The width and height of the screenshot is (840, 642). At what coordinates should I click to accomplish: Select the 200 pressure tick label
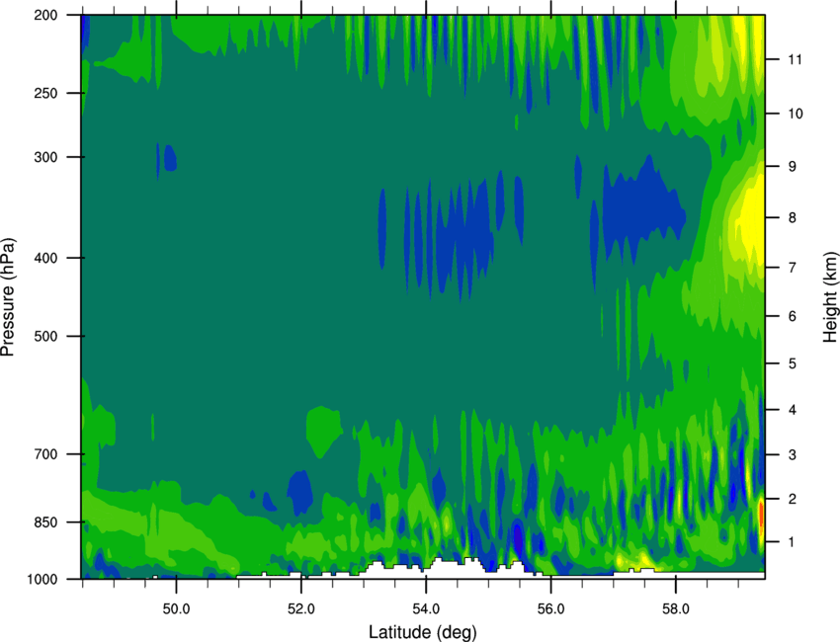click(45, 15)
